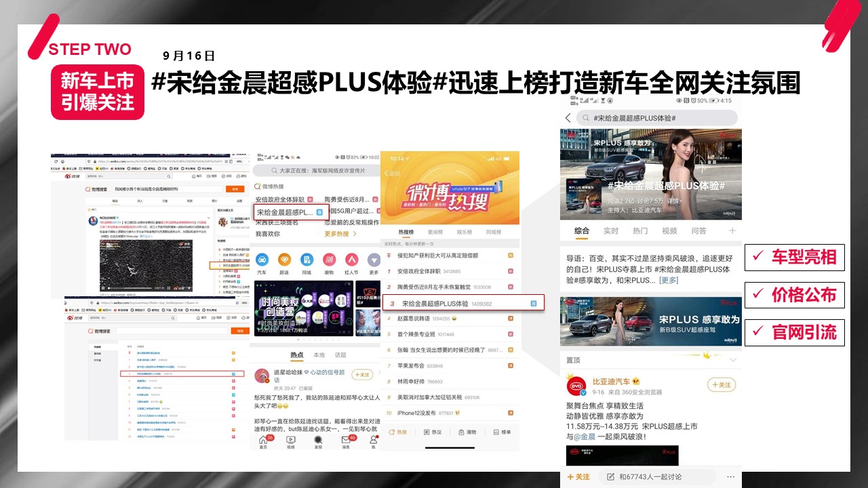
Task: Tap the 首页 home icon in bottom bar
Action: (263, 441)
